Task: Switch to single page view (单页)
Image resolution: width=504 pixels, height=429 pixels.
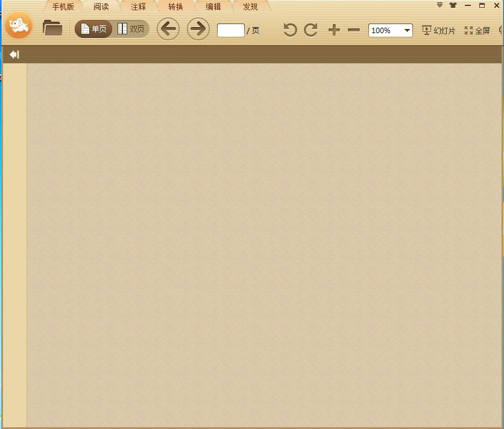Action: tap(94, 29)
